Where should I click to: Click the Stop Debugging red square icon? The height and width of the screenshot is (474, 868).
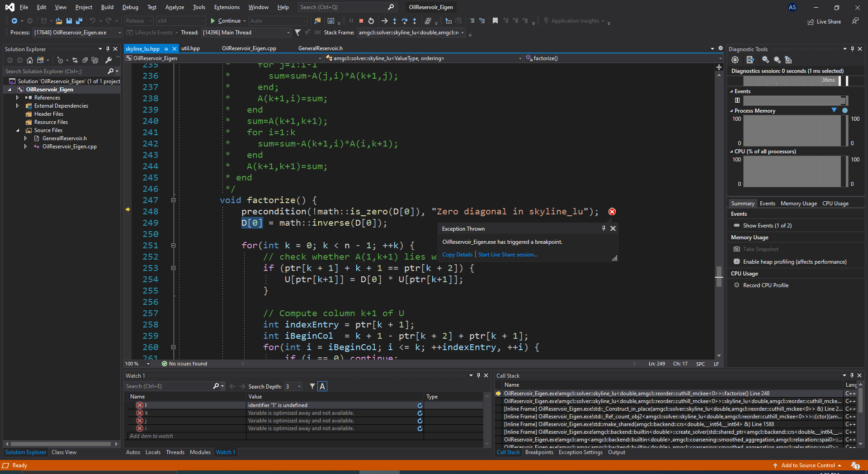coord(361,21)
